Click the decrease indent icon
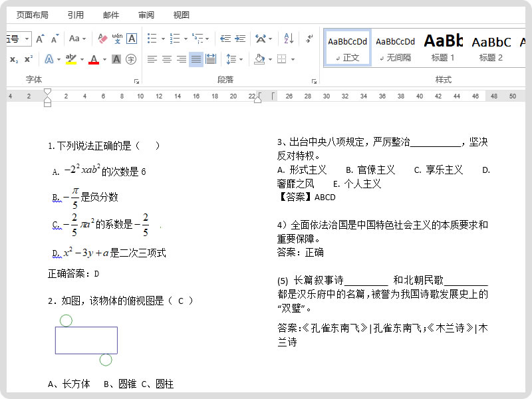The image size is (532, 399). (225, 39)
